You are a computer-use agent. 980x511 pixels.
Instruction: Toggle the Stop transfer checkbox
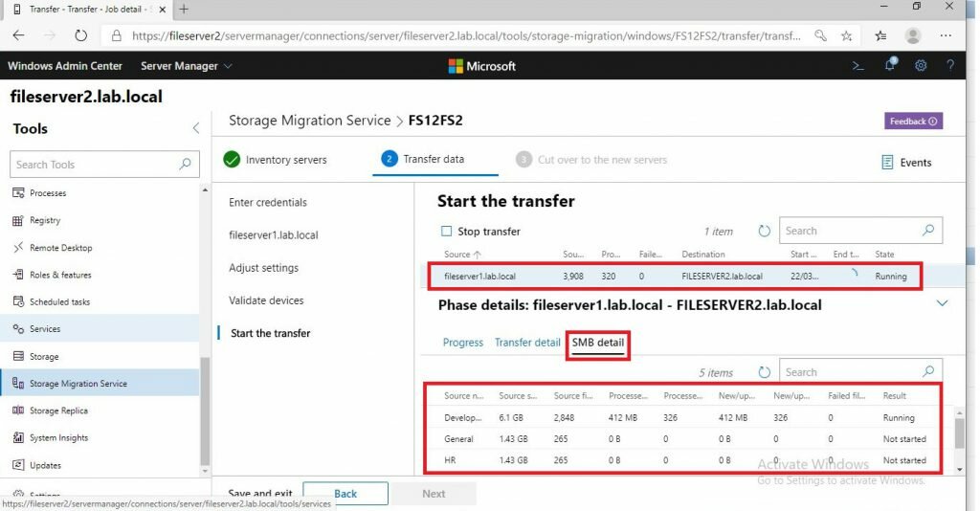point(446,232)
